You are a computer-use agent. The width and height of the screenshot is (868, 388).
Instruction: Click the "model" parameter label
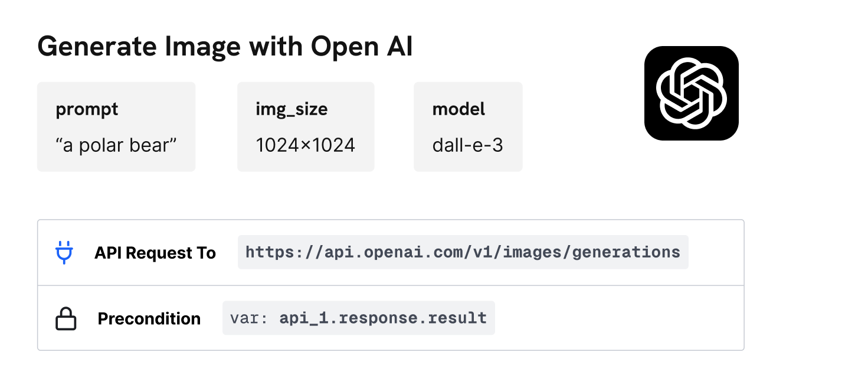(x=458, y=109)
